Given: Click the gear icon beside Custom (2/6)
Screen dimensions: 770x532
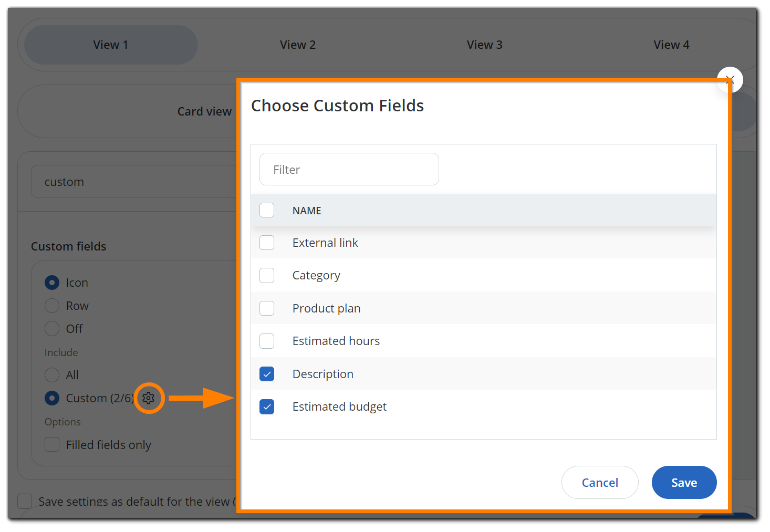Looking at the screenshot, I should click(x=149, y=398).
